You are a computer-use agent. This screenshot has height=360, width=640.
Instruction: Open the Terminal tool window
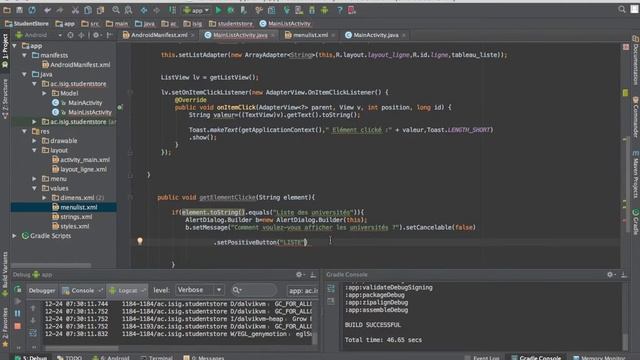click(157, 358)
